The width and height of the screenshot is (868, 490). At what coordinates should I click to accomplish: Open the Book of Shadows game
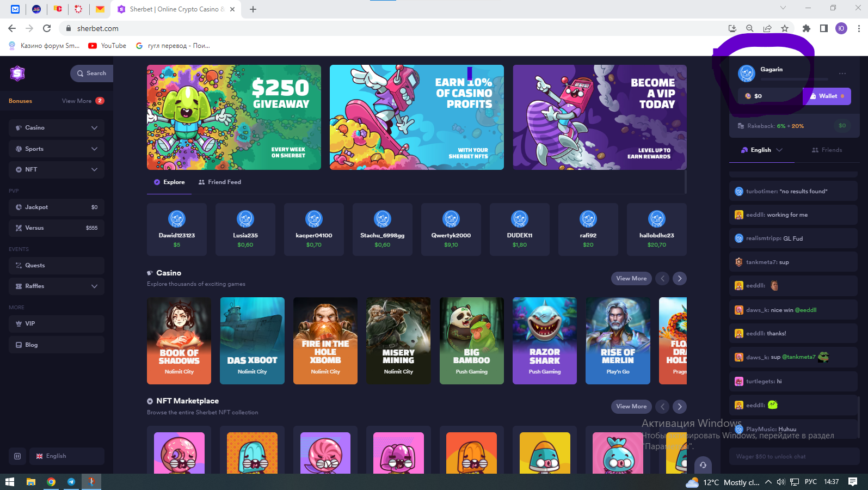179,341
